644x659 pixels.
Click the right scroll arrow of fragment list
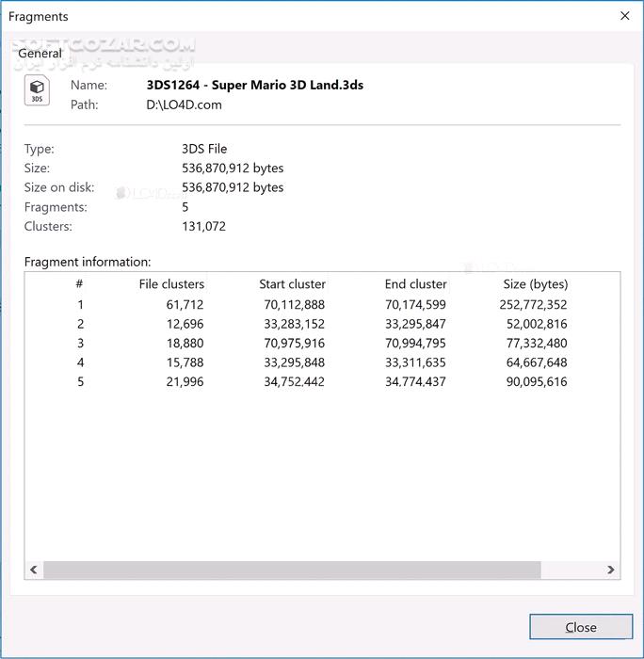[x=611, y=570]
